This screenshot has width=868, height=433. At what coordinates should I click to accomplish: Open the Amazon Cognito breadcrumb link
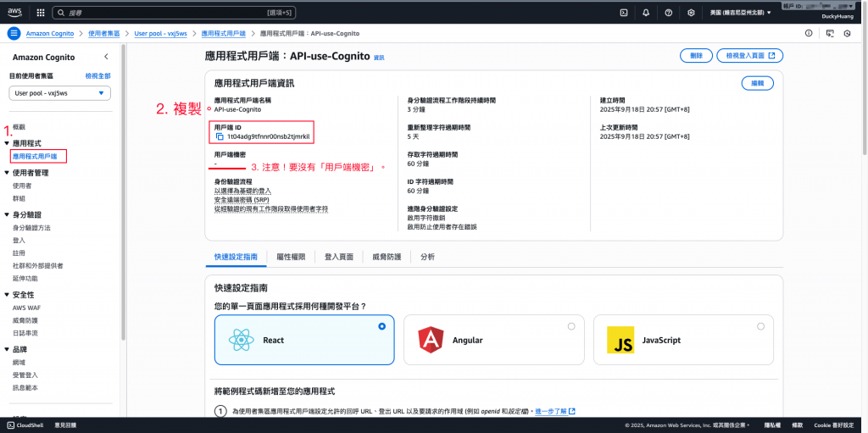(50, 34)
